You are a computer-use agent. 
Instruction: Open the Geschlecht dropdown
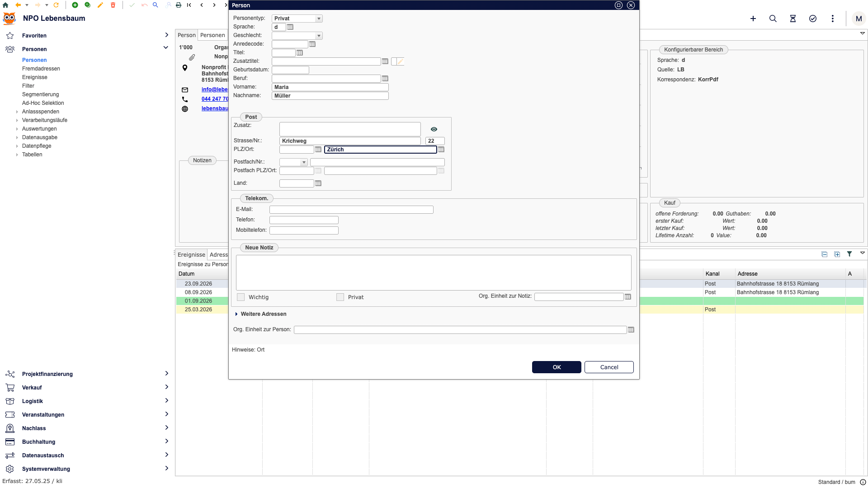pyautogui.click(x=319, y=36)
